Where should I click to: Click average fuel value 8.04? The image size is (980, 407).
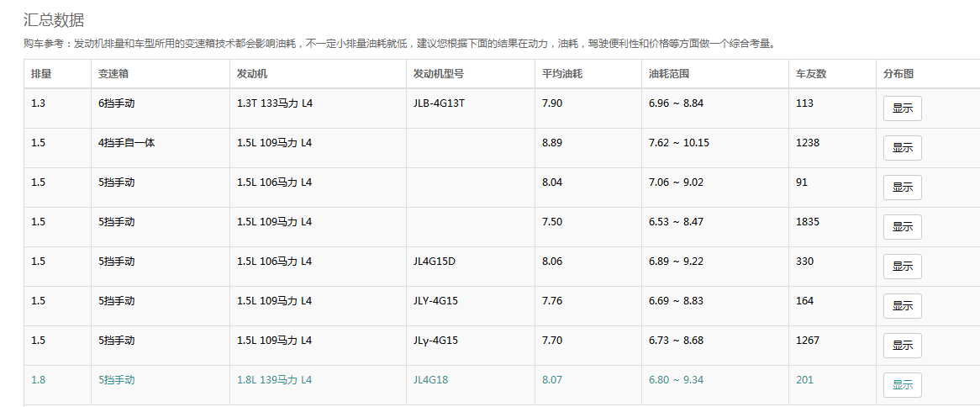click(552, 182)
